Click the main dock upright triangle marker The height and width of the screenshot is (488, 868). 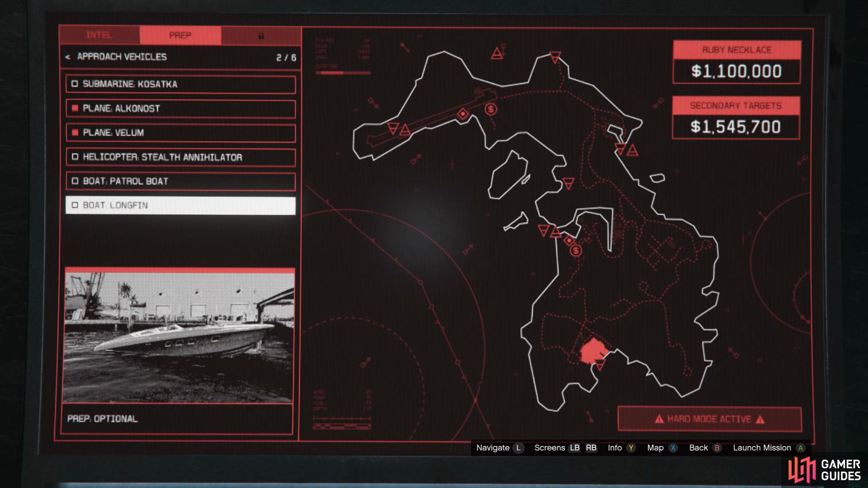(556, 232)
